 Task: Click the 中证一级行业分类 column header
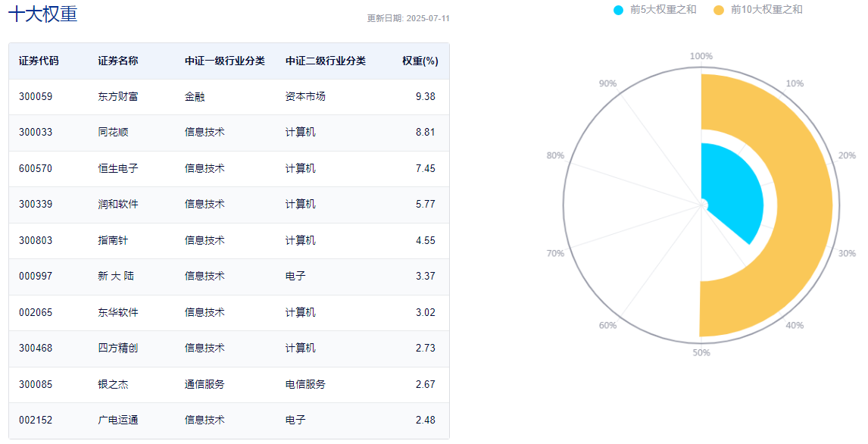[x=225, y=61]
